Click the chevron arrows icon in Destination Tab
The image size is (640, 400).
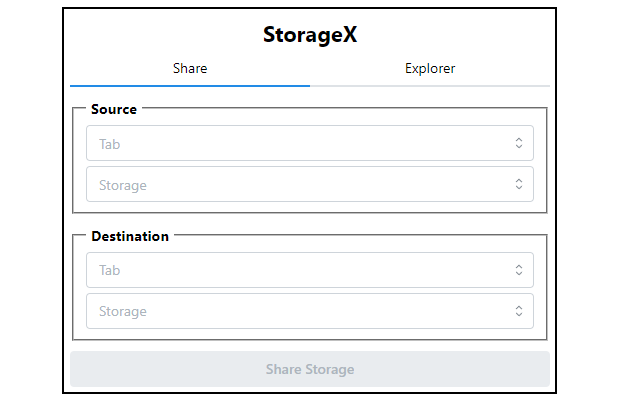coord(519,270)
